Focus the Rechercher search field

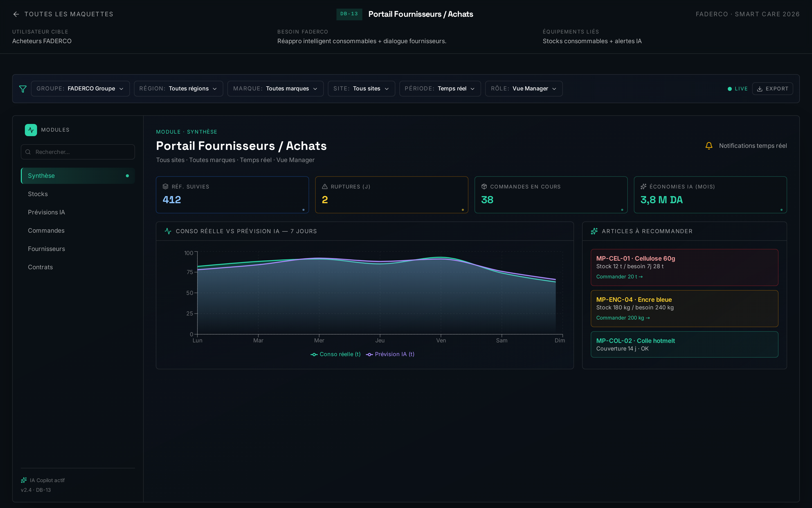coord(78,152)
